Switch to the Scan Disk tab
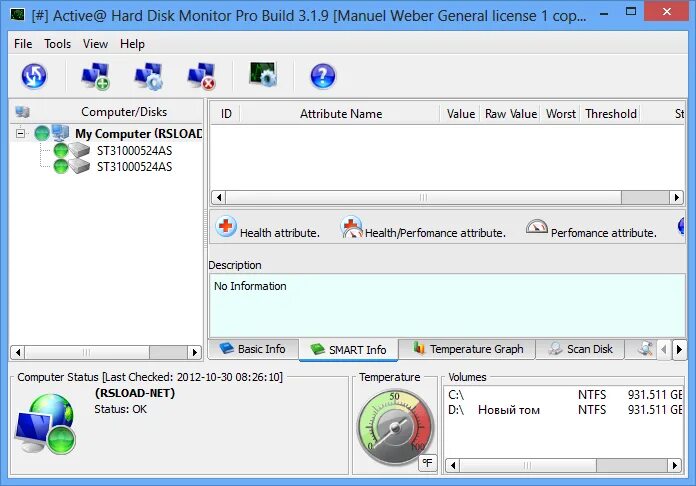Screen dimensions: 696x486 580,349
